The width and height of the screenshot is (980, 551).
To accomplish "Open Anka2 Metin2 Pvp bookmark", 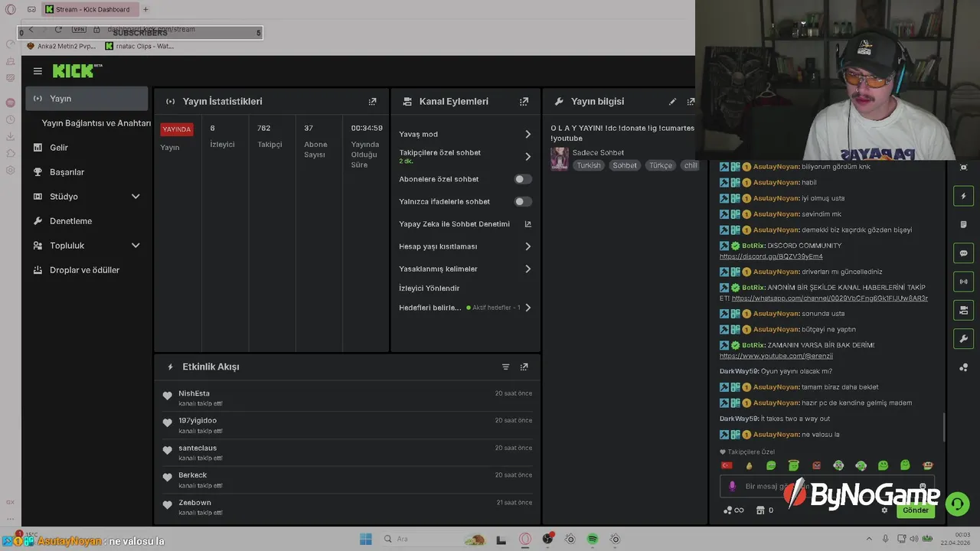I will (x=60, y=46).
